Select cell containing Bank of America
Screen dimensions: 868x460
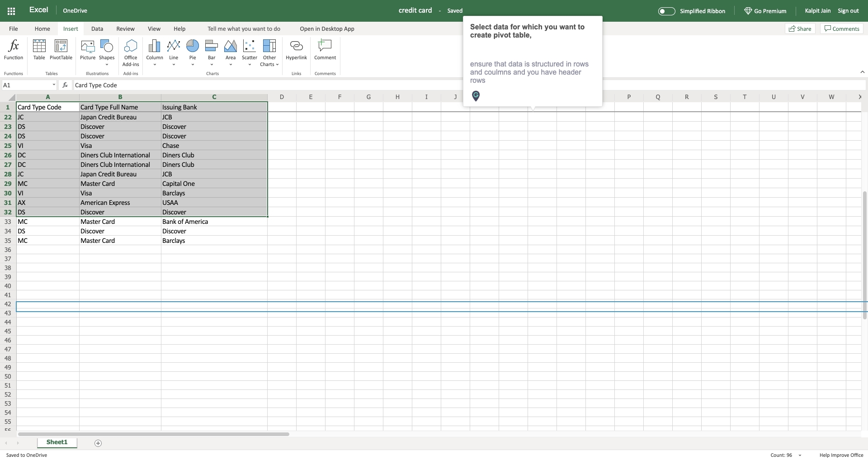[x=214, y=222]
